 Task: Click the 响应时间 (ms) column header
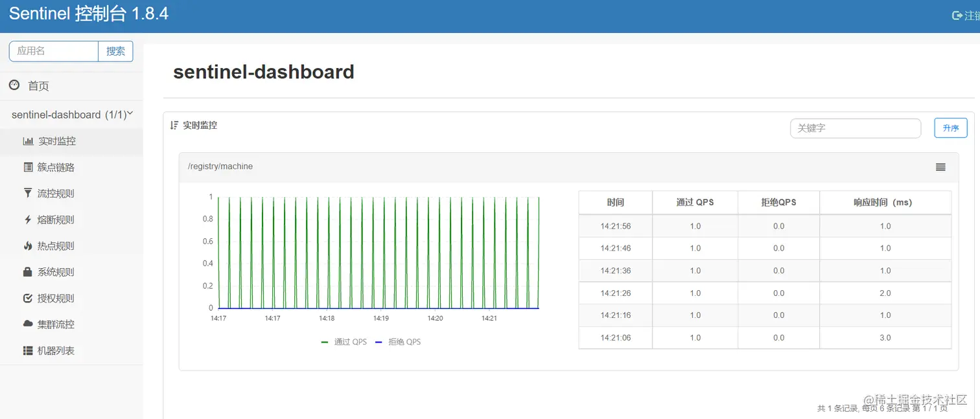[x=885, y=203]
